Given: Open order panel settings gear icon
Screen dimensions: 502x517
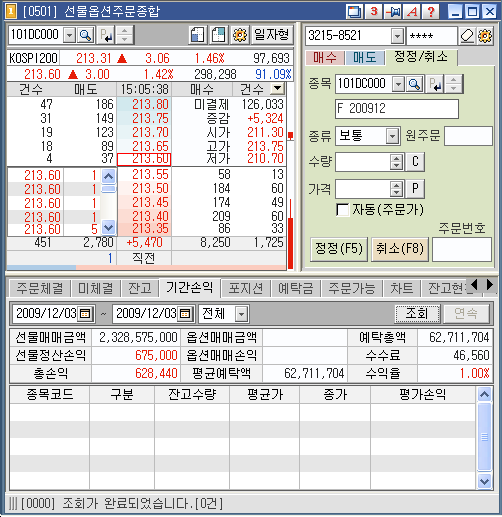Looking at the screenshot, I should coord(485,36).
